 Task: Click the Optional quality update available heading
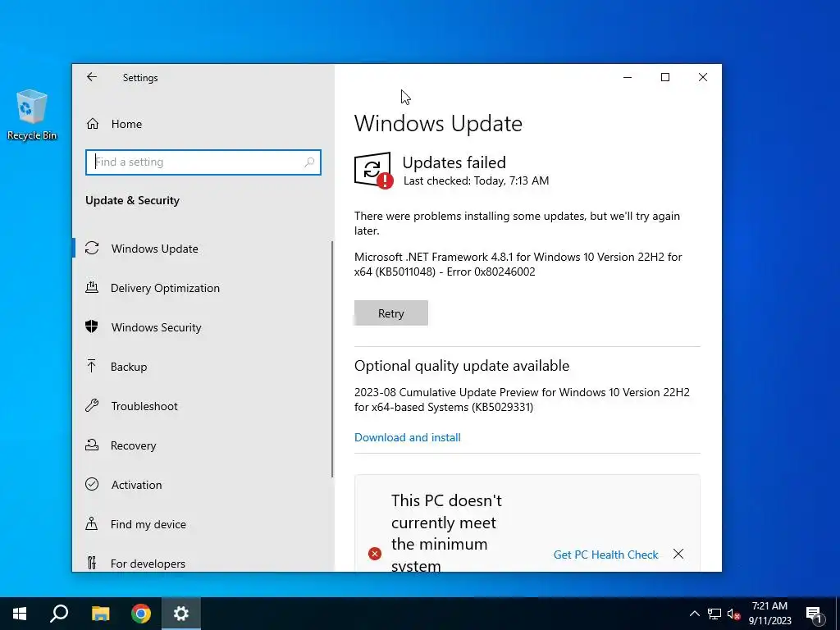[461, 366]
